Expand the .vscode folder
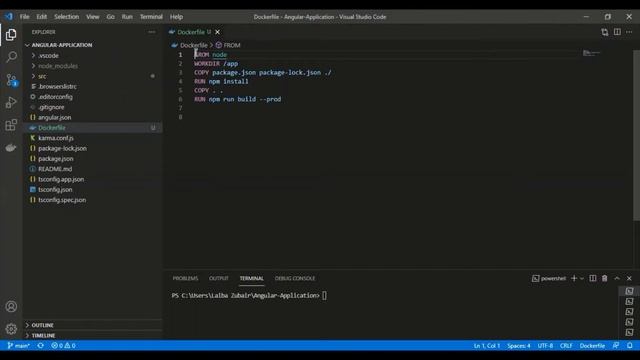The width and height of the screenshot is (640, 360). pos(48,56)
